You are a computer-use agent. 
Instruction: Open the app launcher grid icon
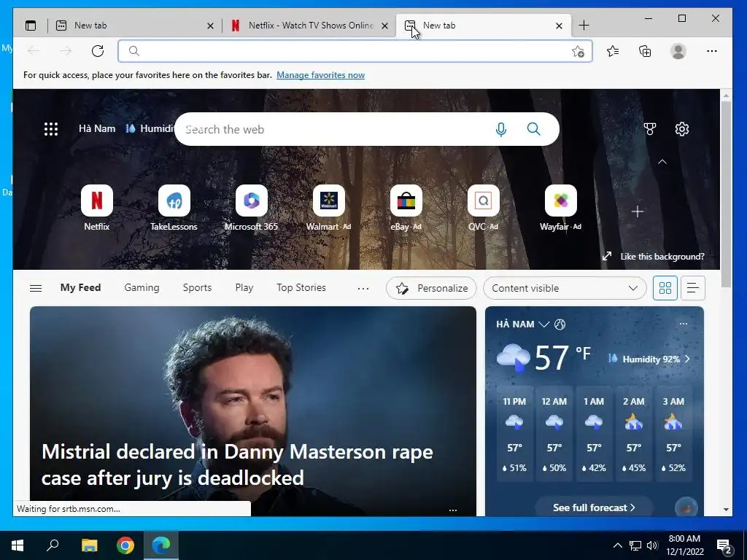click(x=51, y=129)
